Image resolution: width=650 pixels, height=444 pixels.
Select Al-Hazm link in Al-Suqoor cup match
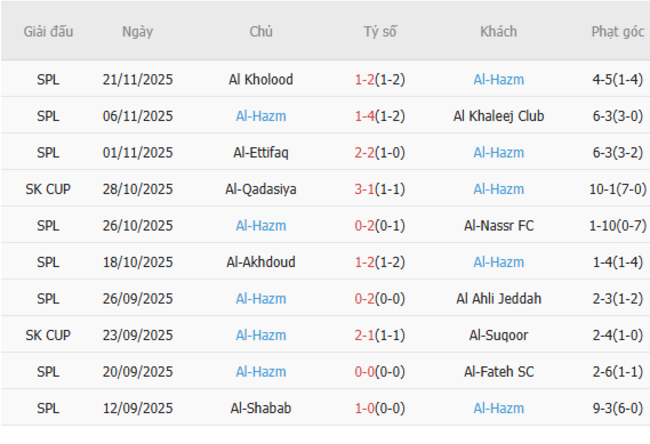pos(261,335)
